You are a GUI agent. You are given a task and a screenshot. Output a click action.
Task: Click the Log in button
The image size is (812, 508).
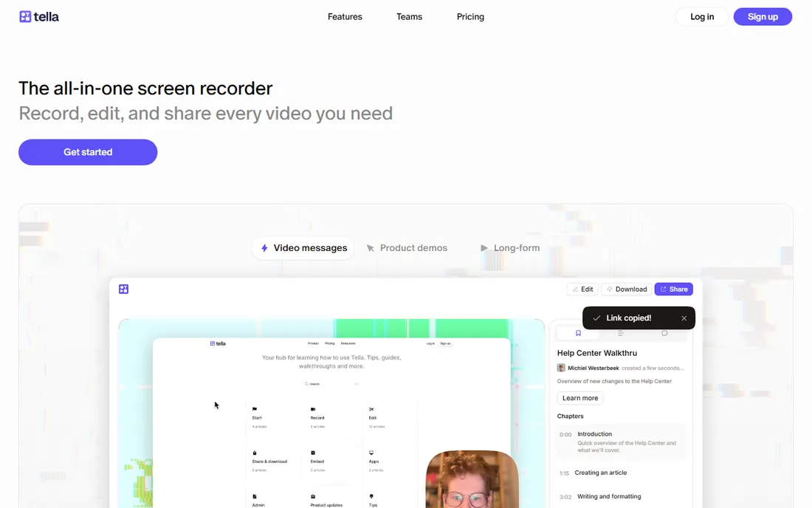(x=702, y=16)
